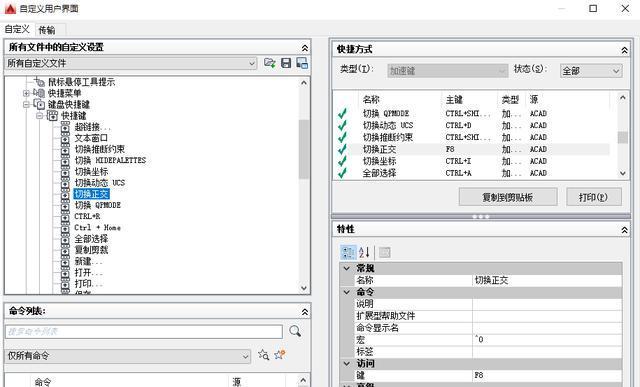This screenshot has width=640, height=387.
Task: Click the save customization files disk icon
Action: 286,63
